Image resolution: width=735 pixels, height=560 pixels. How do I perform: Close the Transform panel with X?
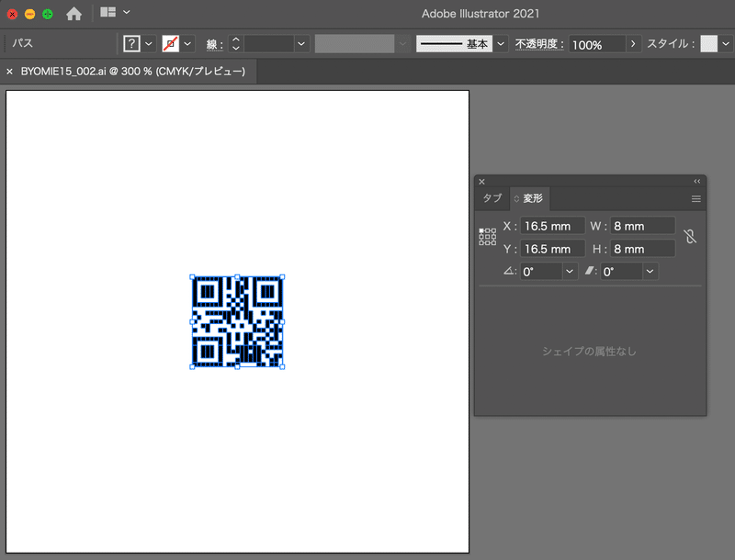click(481, 182)
